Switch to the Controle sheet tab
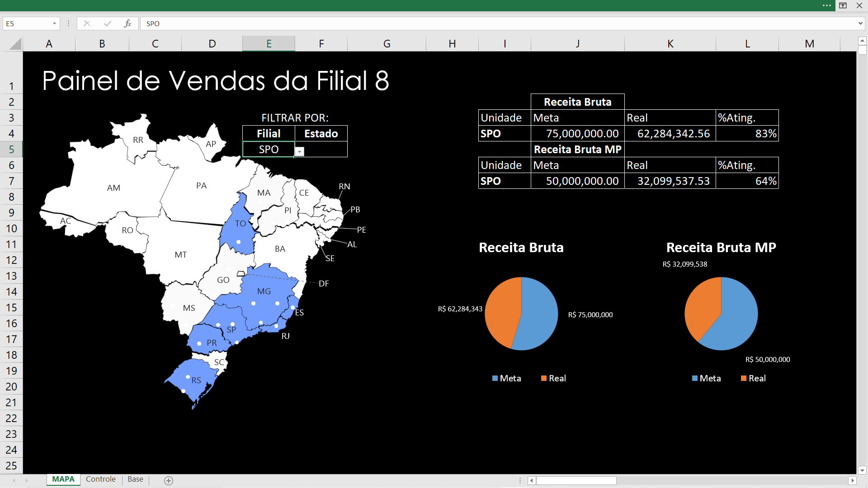This screenshot has height=488, width=868. click(x=101, y=479)
